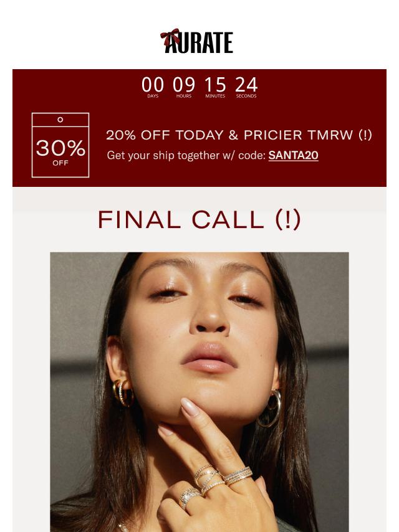Click the 20% OFF TODAY headline
Image resolution: width=399 pixels, height=532 pixels.
(239, 135)
